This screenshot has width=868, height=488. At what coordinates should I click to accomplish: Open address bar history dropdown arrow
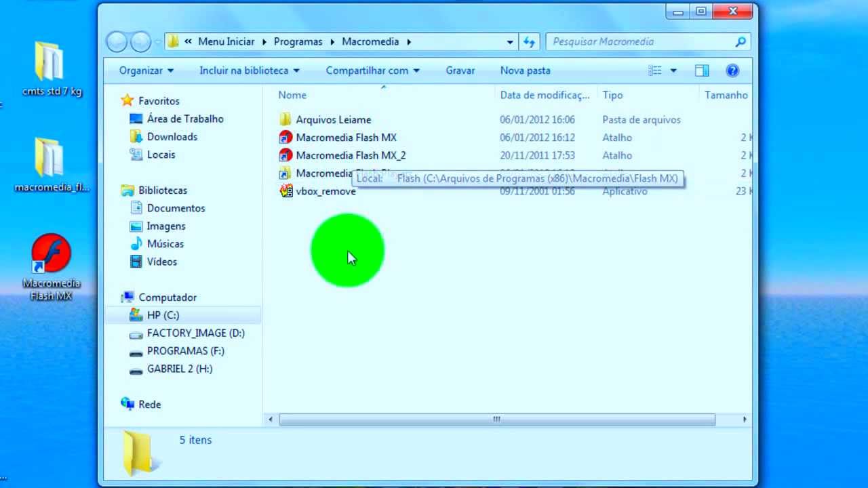(x=510, y=42)
